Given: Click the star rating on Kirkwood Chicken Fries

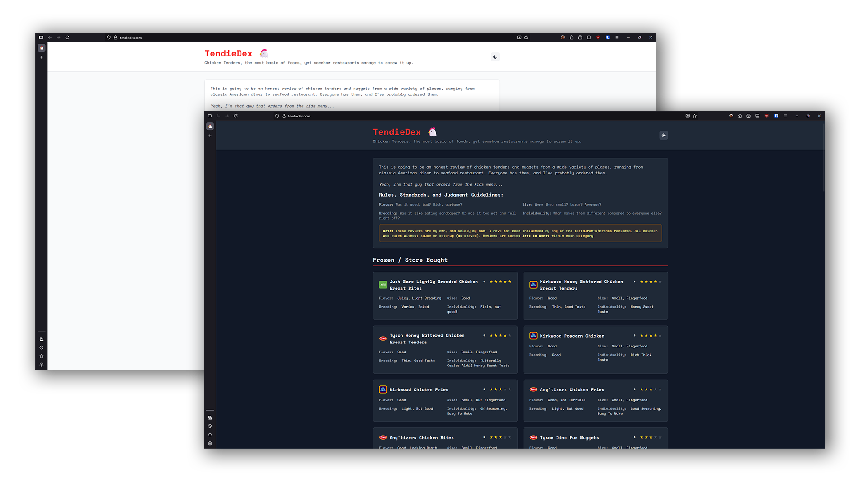Looking at the screenshot, I should point(500,389).
